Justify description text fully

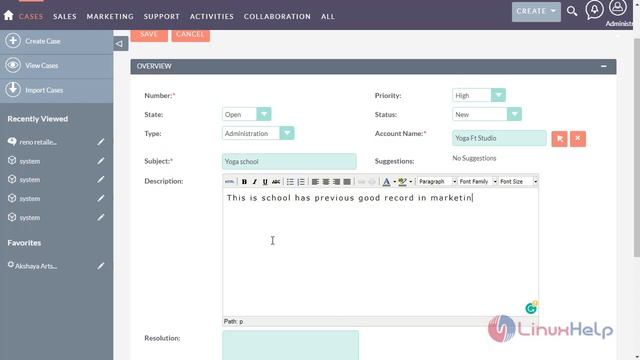(347, 182)
